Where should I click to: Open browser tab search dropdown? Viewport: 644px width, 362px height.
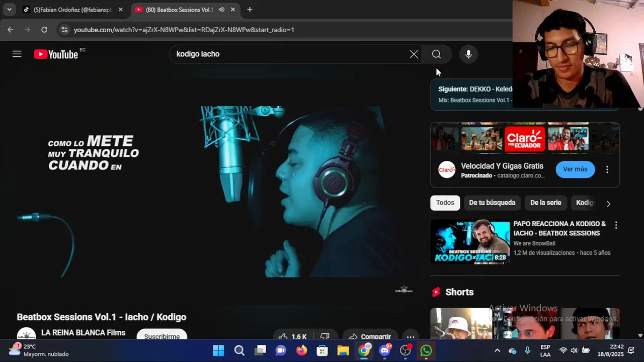point(9,10)
